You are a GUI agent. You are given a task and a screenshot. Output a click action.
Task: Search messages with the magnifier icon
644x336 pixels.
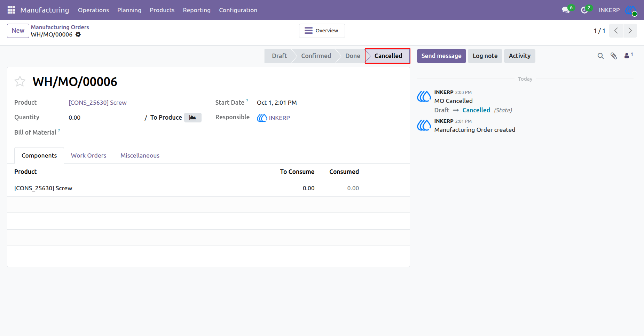click(x=600, y=56)
